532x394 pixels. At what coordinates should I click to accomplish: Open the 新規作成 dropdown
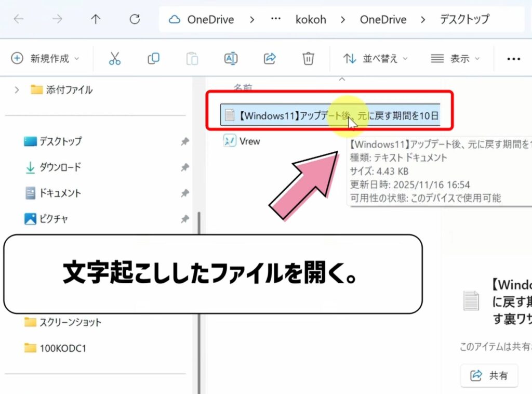(46, 59)
